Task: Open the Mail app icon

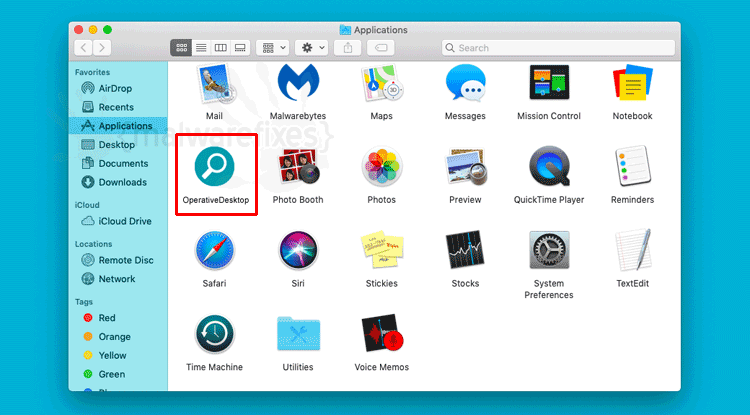Action: click(214, 84)
